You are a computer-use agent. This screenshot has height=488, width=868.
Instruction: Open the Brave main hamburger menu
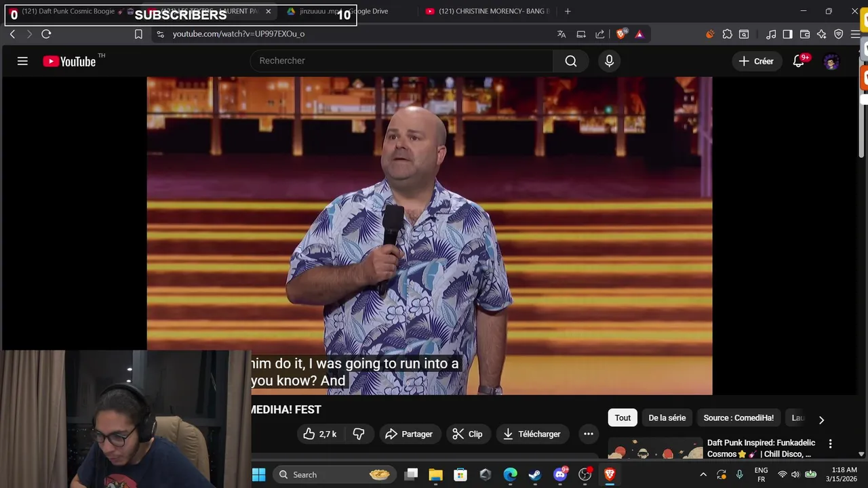[855, 34]
